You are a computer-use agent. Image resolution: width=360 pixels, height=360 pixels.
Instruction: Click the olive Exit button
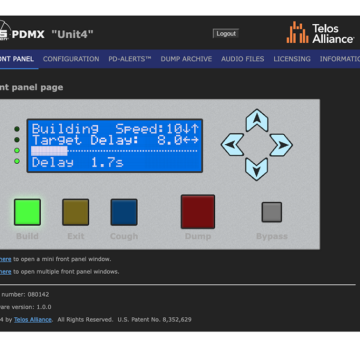76,212
